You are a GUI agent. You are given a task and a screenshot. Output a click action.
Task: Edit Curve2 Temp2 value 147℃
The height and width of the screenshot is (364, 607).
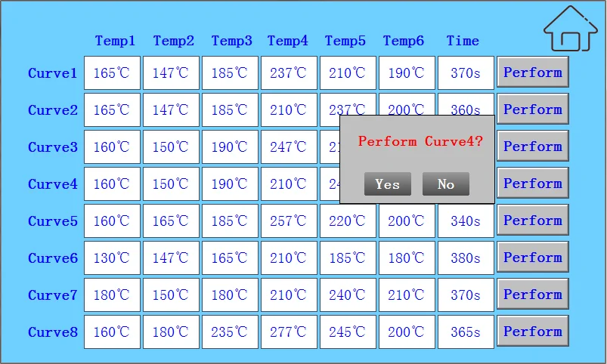click(171, 110)
